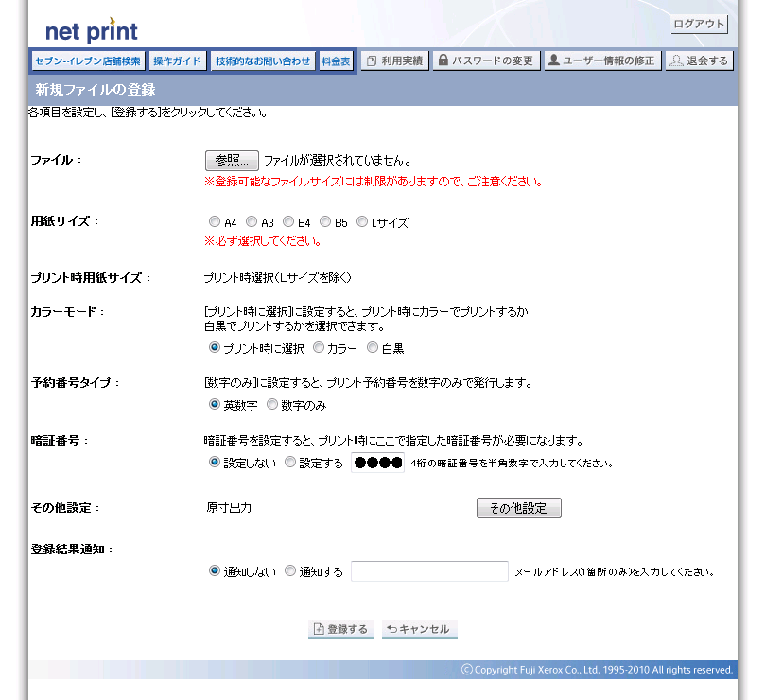Select A4 paper size radio
765x700 pixels.
pyautogui.click(x=214, y=221)
